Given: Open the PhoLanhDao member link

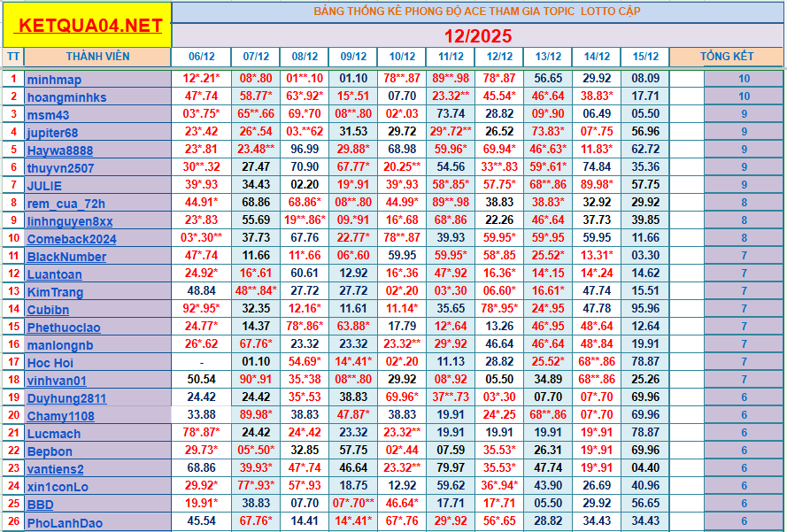Looking at the screenshot, I should point(65,522).
